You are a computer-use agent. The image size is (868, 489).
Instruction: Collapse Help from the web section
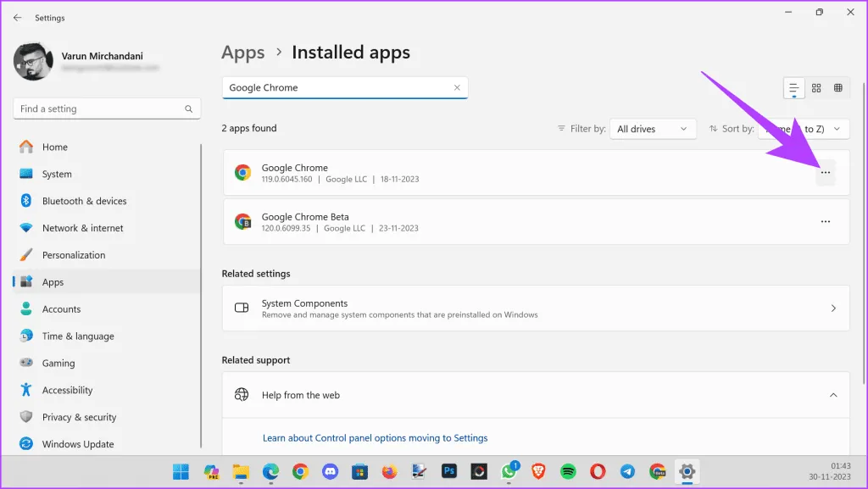coord(832,395)
